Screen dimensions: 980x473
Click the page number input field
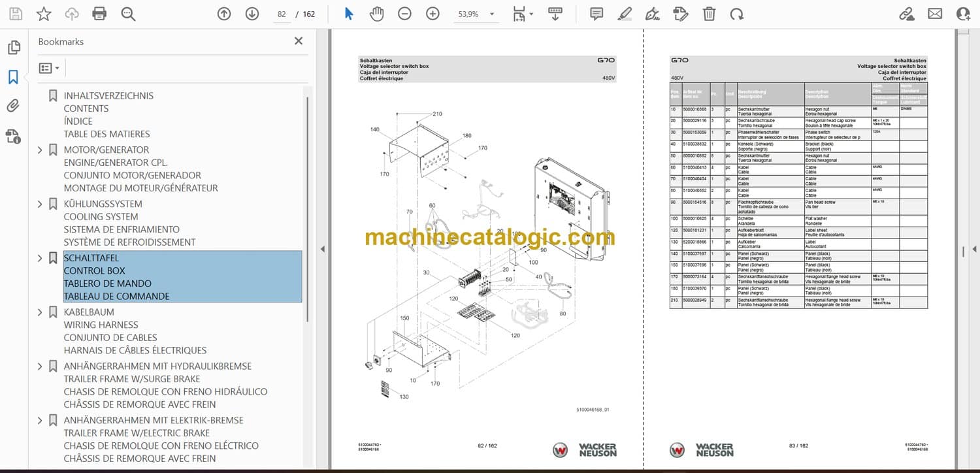point(282,14)
